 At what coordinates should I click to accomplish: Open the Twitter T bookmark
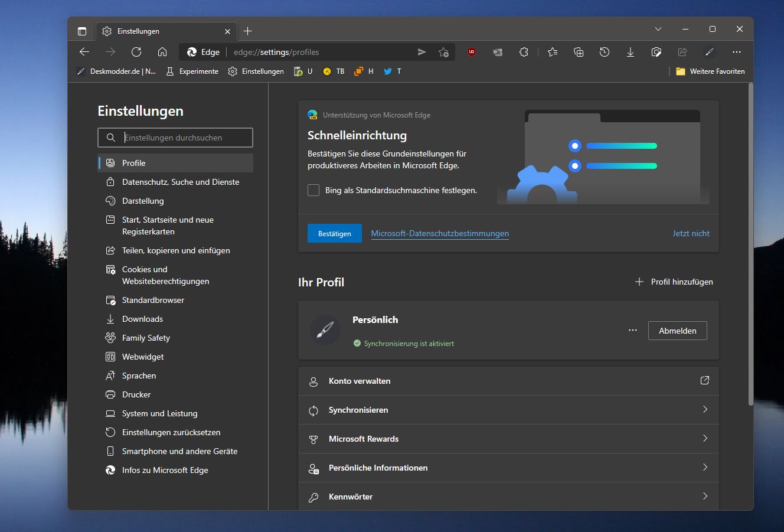click(x=393, y=71)
